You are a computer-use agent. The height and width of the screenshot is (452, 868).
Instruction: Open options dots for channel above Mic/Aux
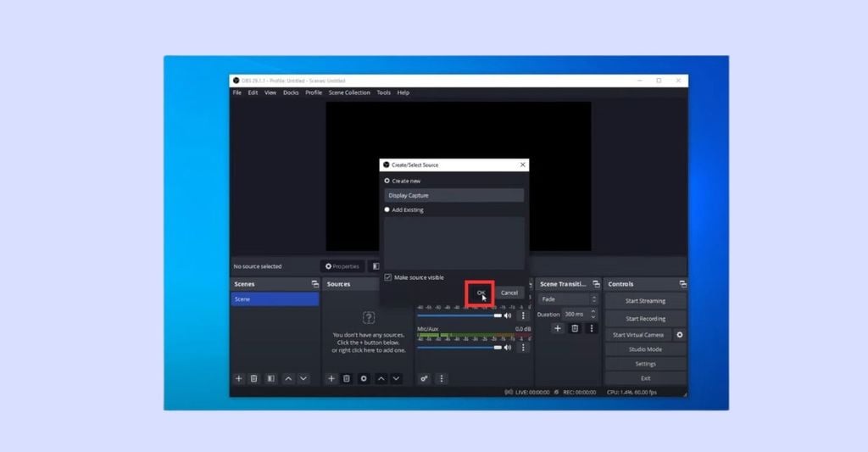523,315
